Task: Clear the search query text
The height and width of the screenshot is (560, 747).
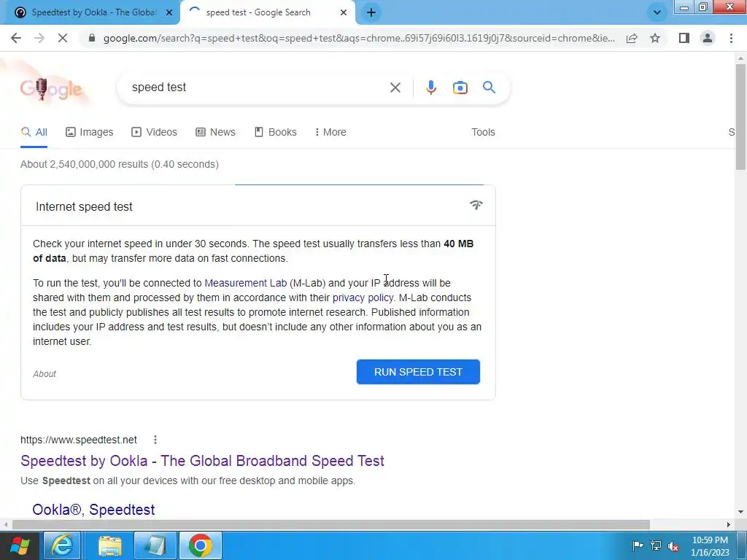Action: click(x=395, y=87)
